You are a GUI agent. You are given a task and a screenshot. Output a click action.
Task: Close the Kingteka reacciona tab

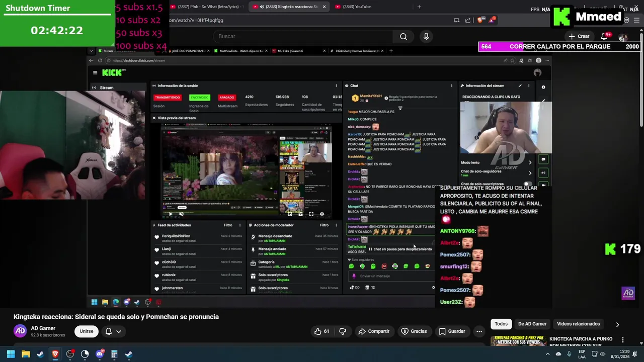[324, 7]
